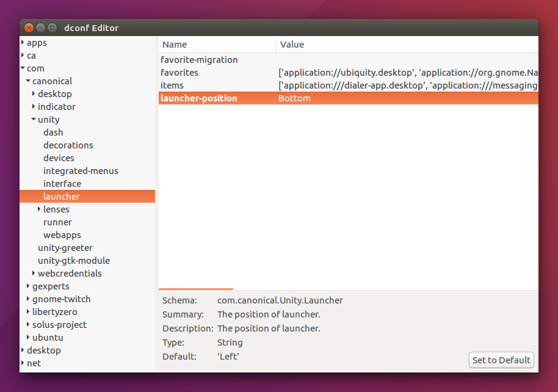
Task: Select the favorites key name
Action: [179, 73]
